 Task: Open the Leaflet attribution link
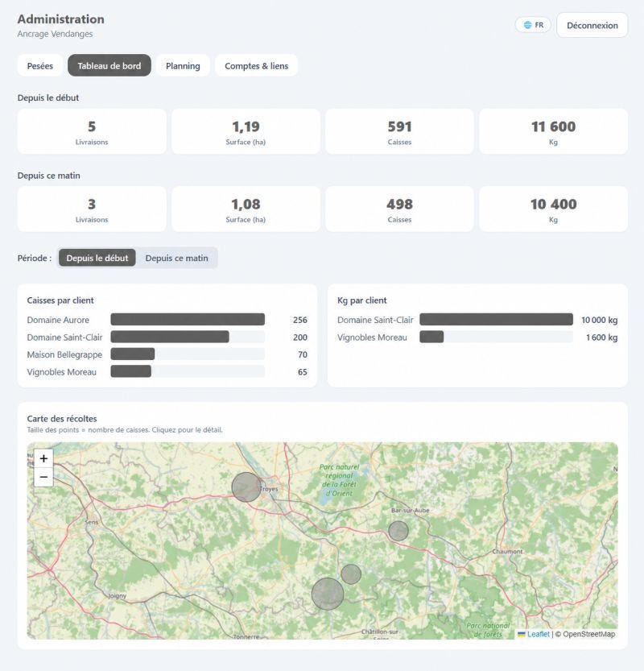[x=538, y=634]
